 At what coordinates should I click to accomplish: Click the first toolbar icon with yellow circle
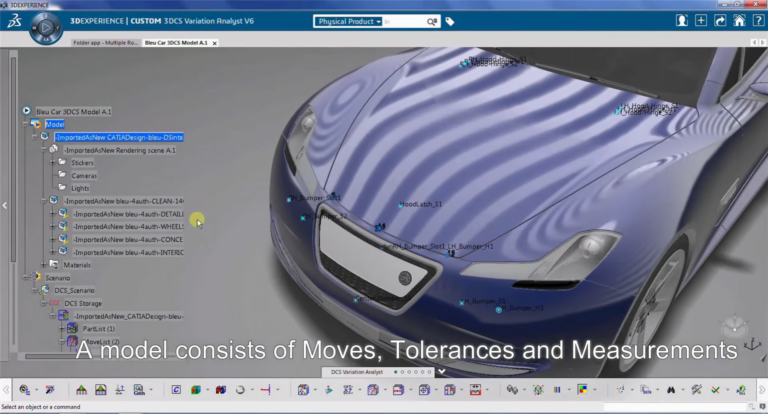click(24, 390)
